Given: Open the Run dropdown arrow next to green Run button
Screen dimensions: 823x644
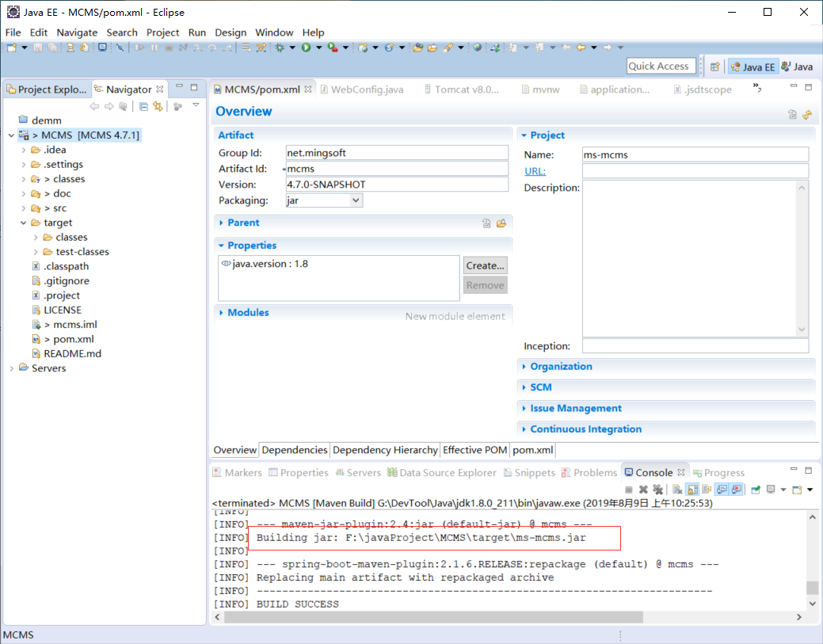Looking at the screenshot, I should [x=318, y=48].
